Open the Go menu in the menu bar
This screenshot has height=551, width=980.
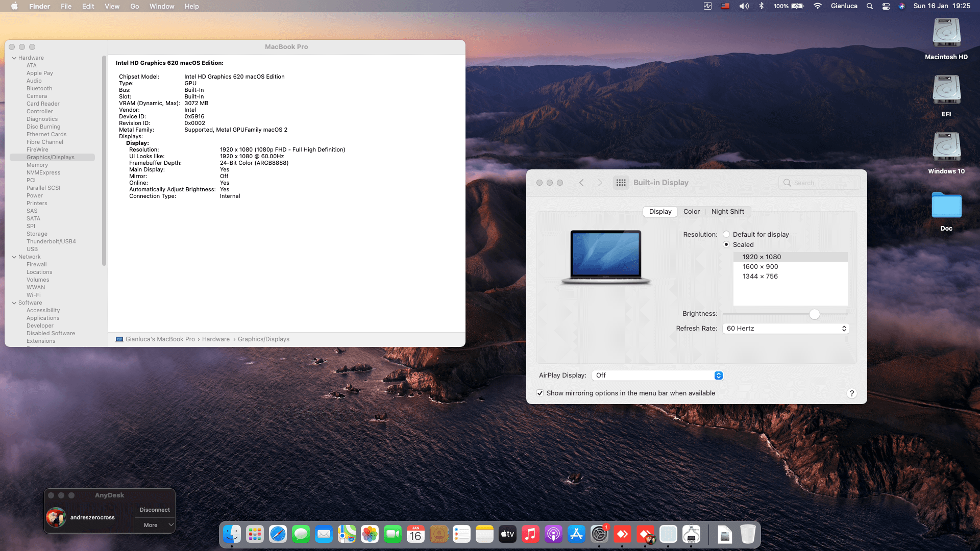click(134, 6)
